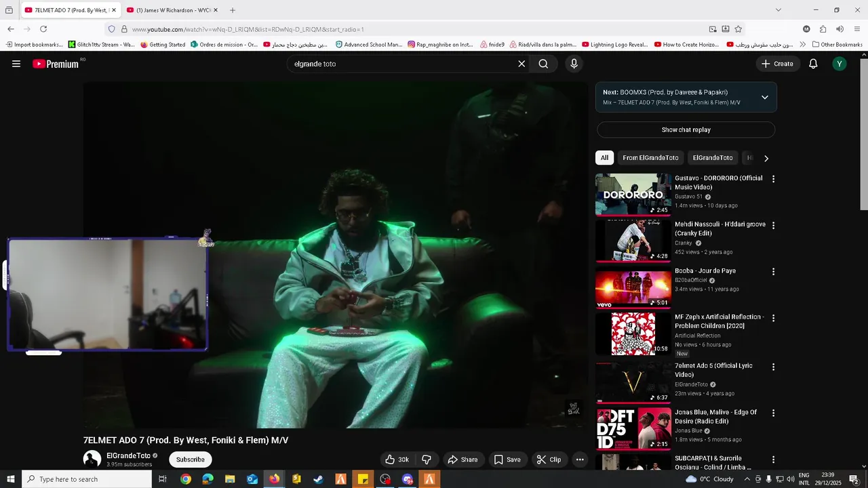
Task: Bookmark this page with star
Action: coord(738,29)
